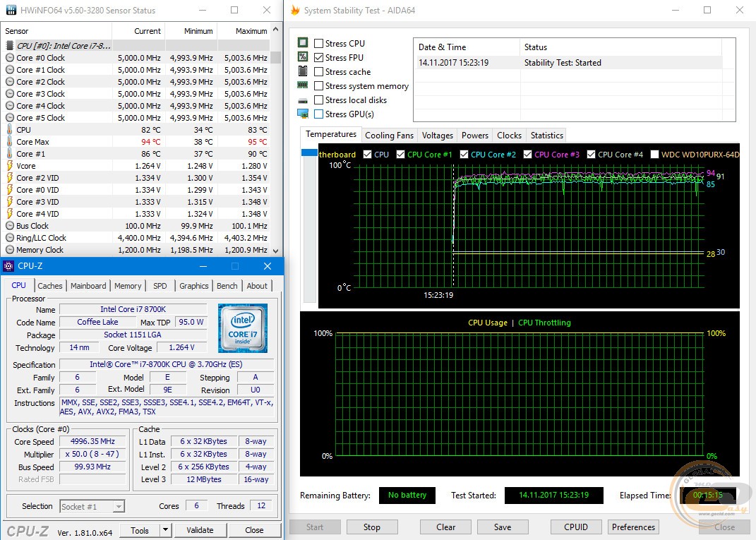This screenshot has height=540, width=756.
Task: Switch to the Memory tab in CPU-Z
Action: 128,286
